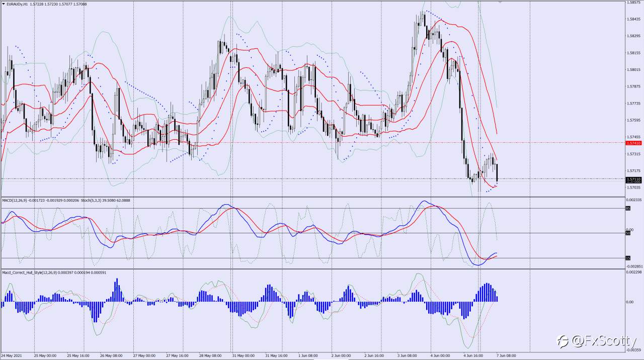Click the chart shift marker on the top edge
644x360 pixels.
[500, 3]
